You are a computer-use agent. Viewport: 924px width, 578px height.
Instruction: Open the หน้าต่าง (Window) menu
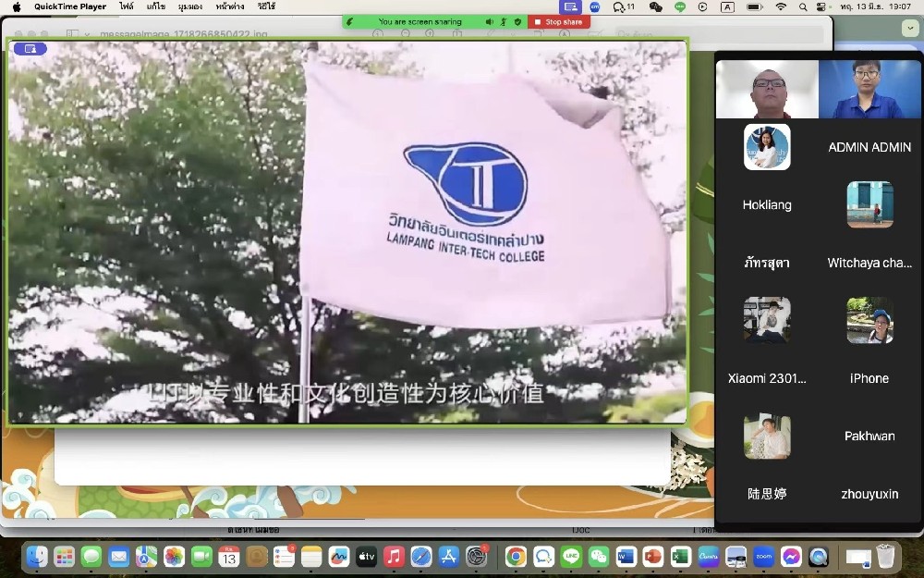[x=230, y=7]
